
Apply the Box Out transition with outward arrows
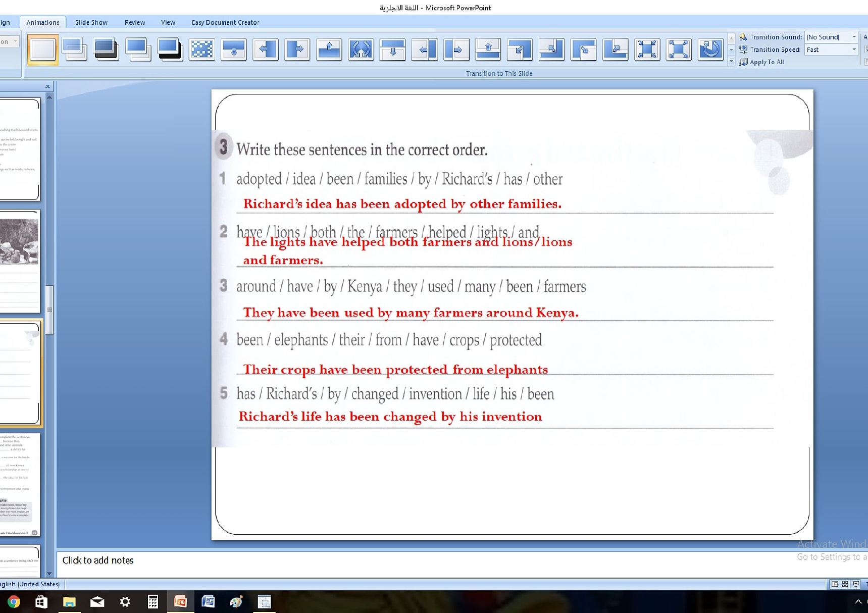(678, 49)
